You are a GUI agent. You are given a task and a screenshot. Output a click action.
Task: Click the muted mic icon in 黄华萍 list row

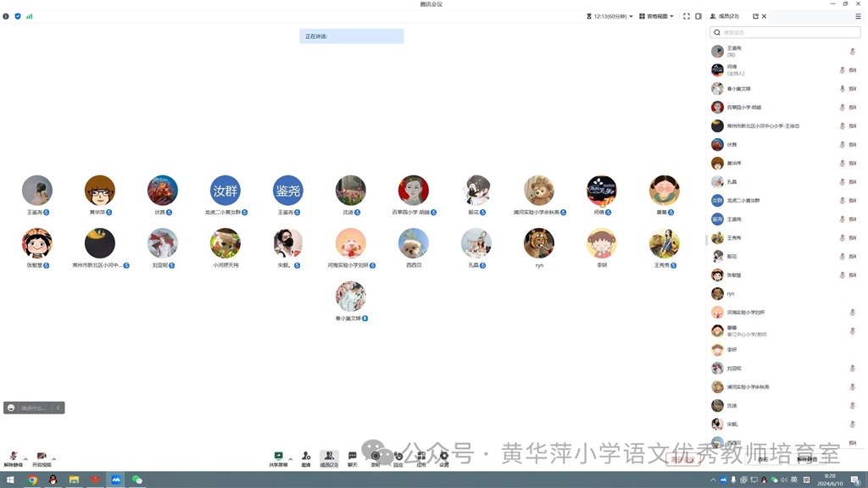pos(842,164)
